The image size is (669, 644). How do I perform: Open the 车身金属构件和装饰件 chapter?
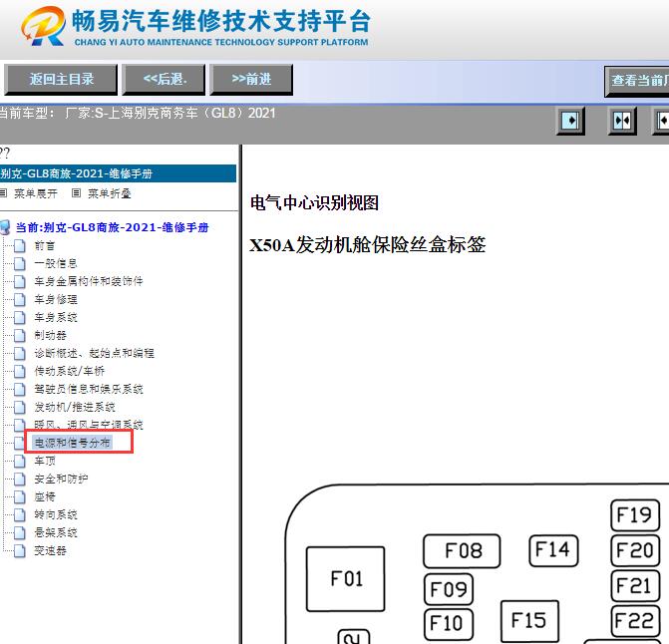click(x=89, y=281)
